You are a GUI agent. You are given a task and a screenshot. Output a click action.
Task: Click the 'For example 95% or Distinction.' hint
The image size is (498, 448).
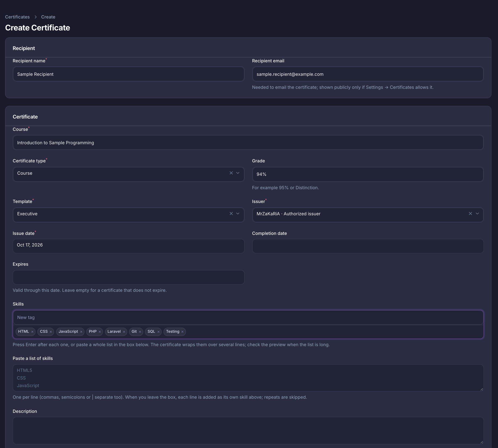285,188
